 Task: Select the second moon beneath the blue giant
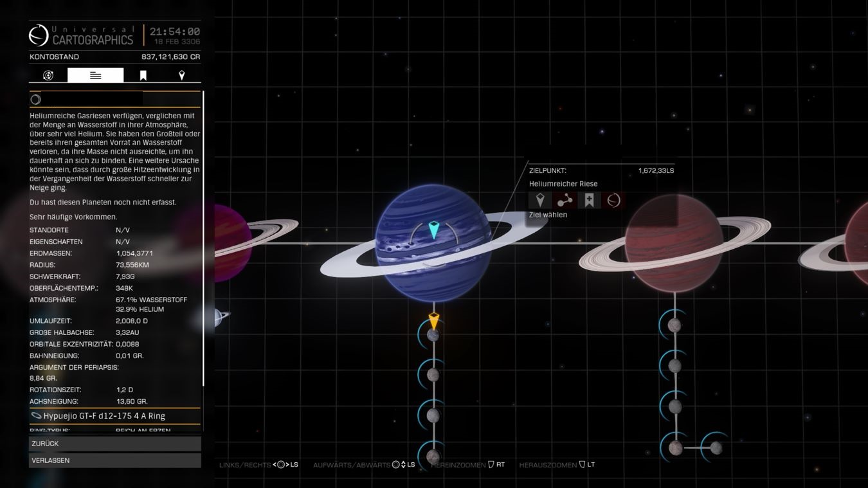(433, 375)
